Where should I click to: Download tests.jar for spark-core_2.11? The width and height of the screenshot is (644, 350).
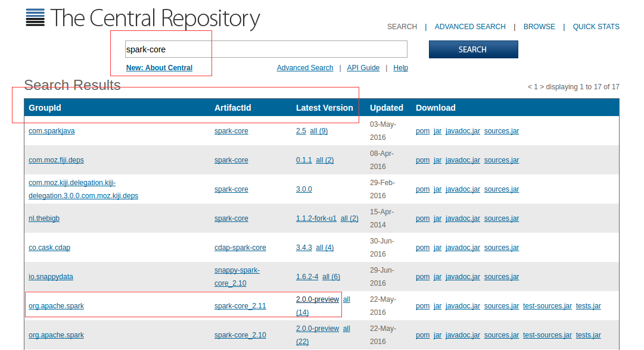coord(588,306)
